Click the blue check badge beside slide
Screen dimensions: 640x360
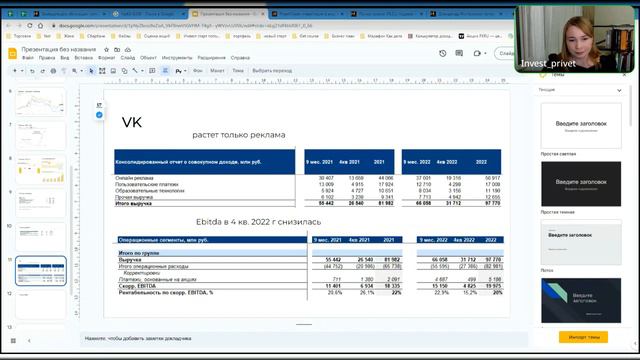(x=99, y=115)
